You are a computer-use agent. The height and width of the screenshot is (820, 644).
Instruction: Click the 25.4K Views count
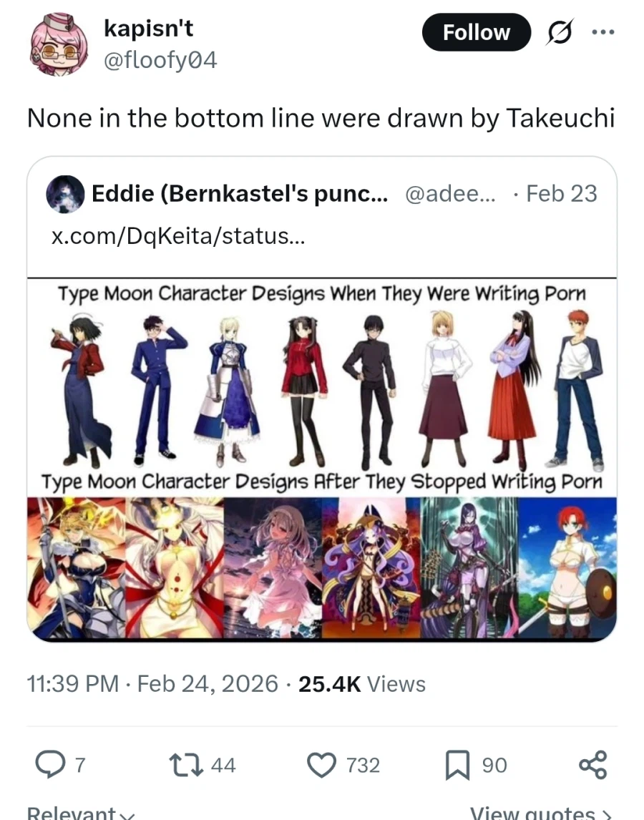[x=362, y=684]
